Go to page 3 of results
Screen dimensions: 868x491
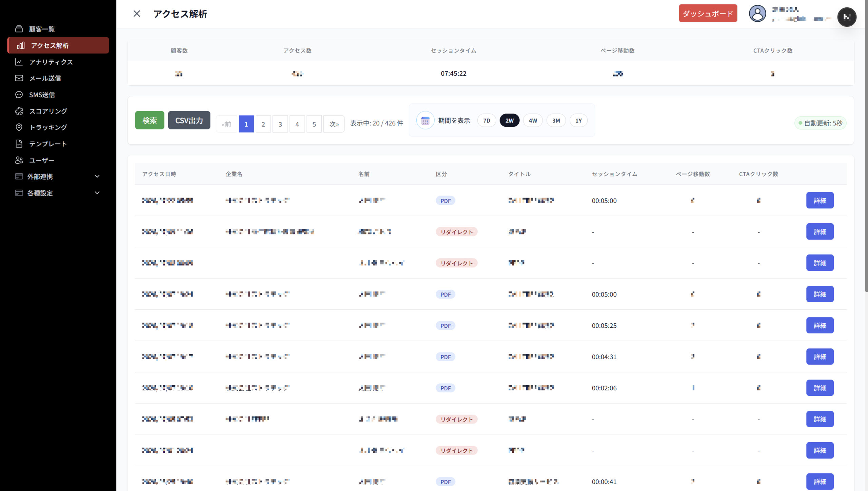[x=280, y=124]
